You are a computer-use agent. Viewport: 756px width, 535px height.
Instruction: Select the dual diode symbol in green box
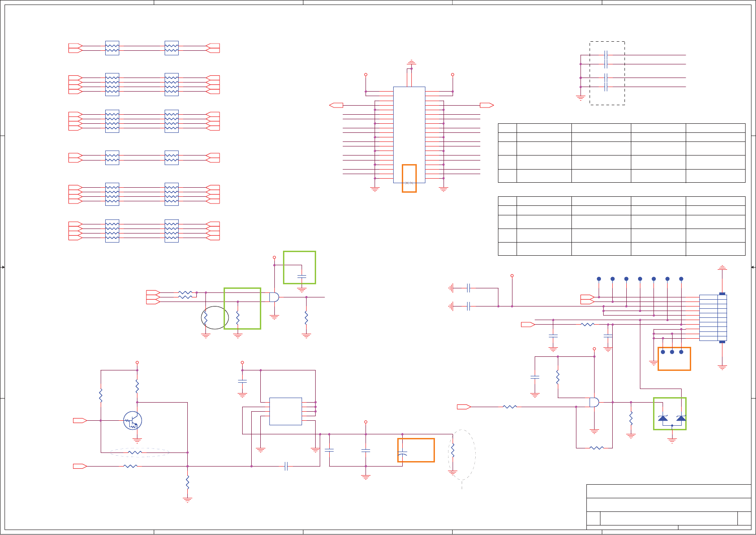click(x=670, y=413)
